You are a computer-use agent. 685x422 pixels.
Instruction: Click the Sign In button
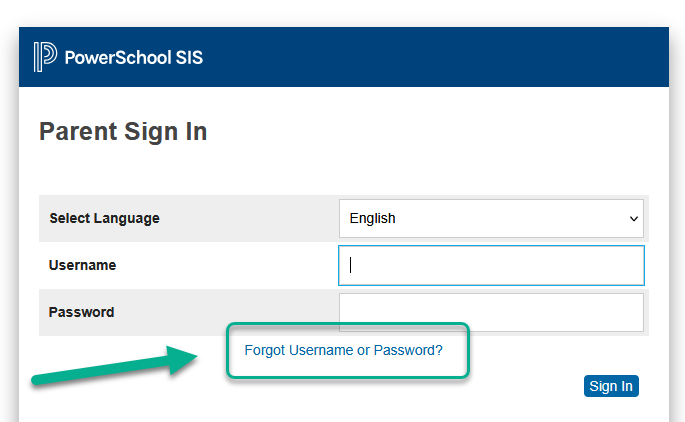[x=611, y=386]
